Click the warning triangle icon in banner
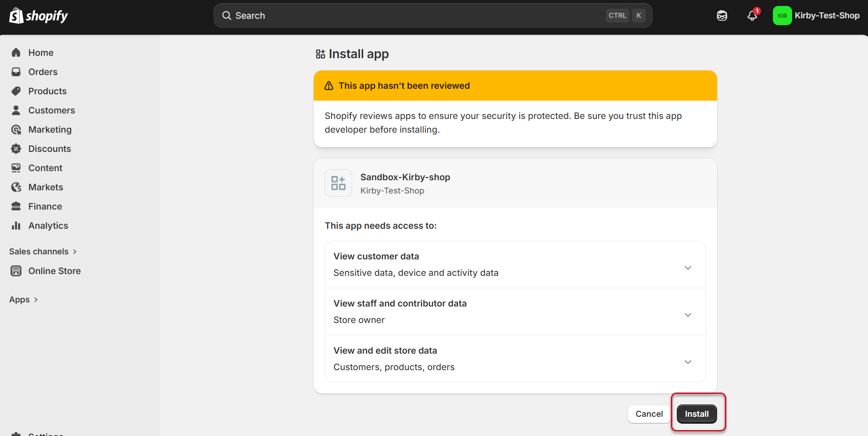The width and height of the screenshot is (868, 436). click(329, 86)
